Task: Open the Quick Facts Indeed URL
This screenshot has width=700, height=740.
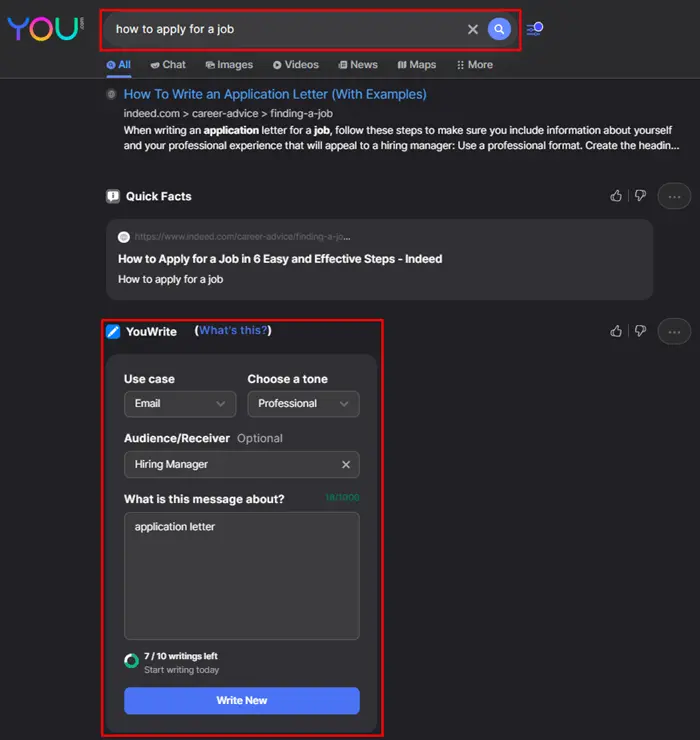Action: [243, 237]
